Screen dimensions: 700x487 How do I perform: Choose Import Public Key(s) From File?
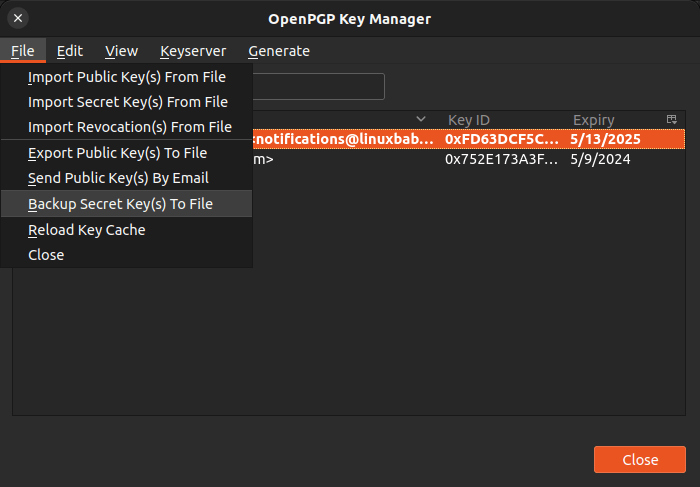pos(127,77)
